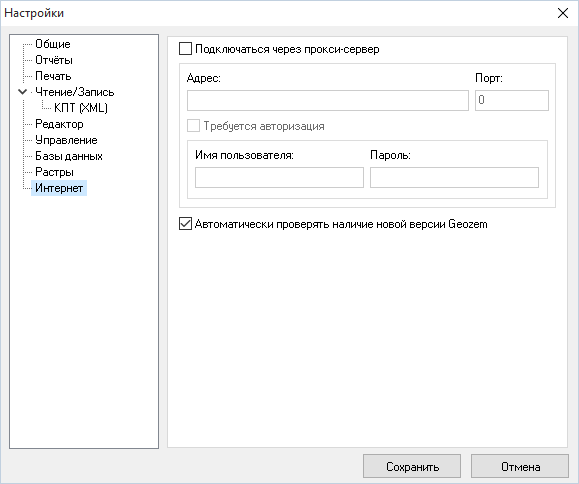Go to Редактор settings
579x484 pixels.
tap(59, 124)
